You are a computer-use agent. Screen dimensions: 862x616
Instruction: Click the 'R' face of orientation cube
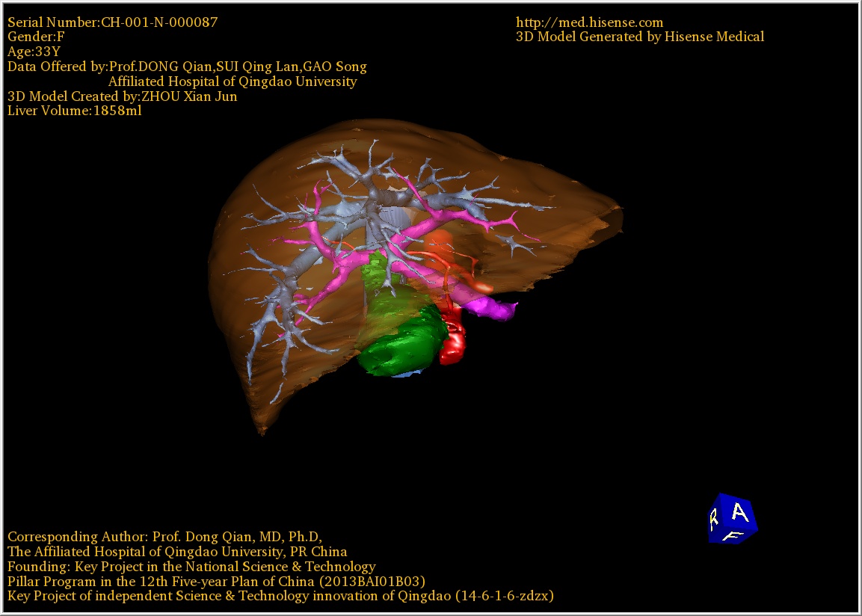tap(713, 518)
